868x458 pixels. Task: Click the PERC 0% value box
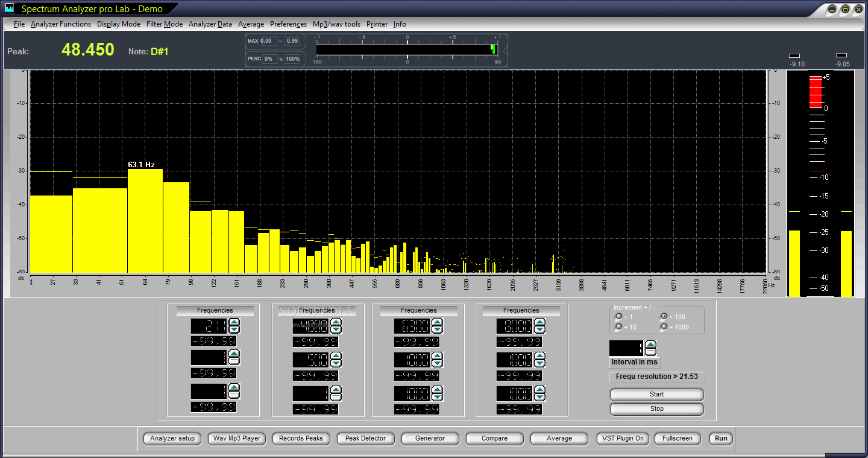click(x=269, y=59)
